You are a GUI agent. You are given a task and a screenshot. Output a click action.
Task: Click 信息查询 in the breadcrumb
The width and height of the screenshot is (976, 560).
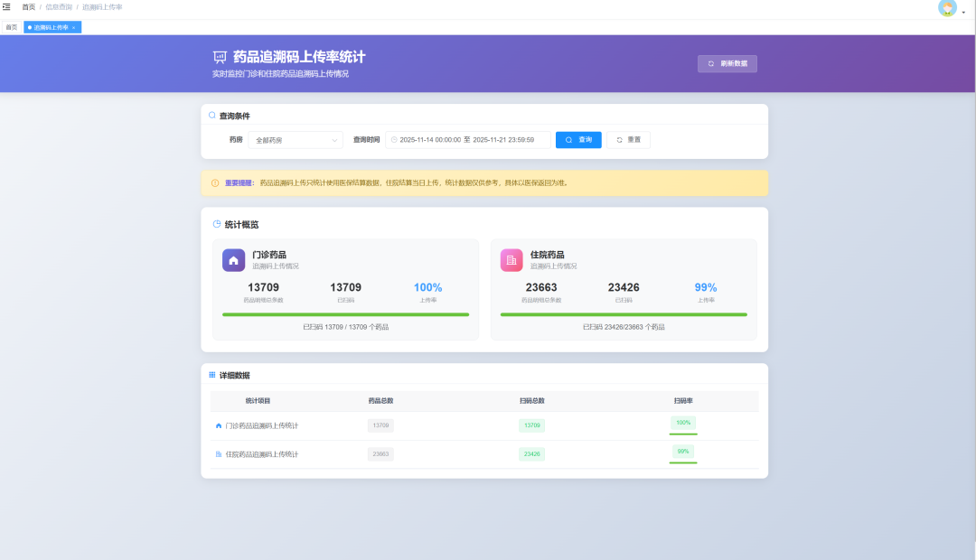coord(59,7)
